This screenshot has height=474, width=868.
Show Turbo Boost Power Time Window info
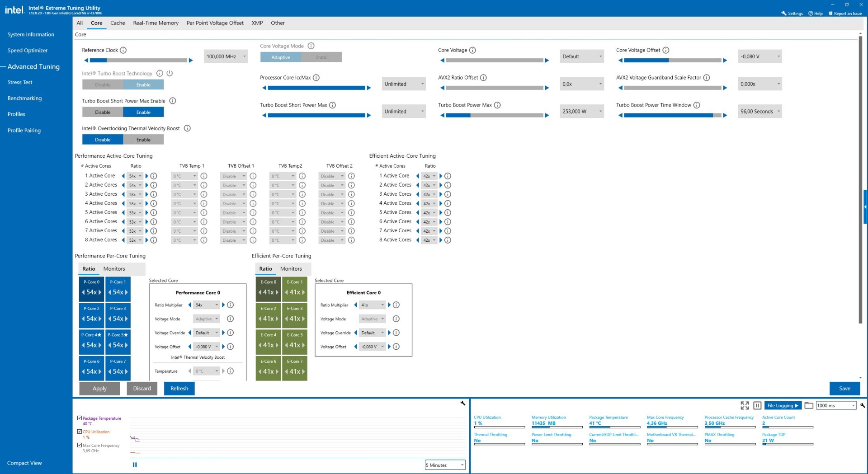(x=697, y=105)
